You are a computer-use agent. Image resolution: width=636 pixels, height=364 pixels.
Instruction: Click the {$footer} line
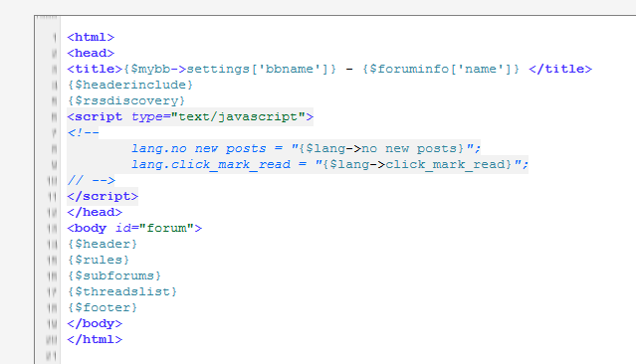pos(103,307)
